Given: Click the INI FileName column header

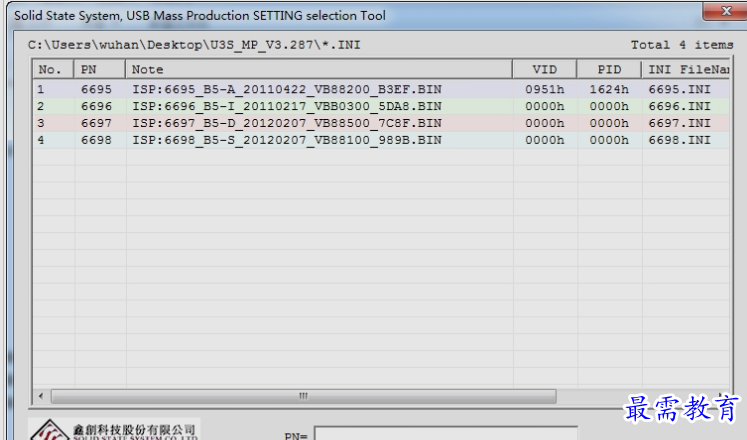Looking at the screenshot, I should [686, 70].
